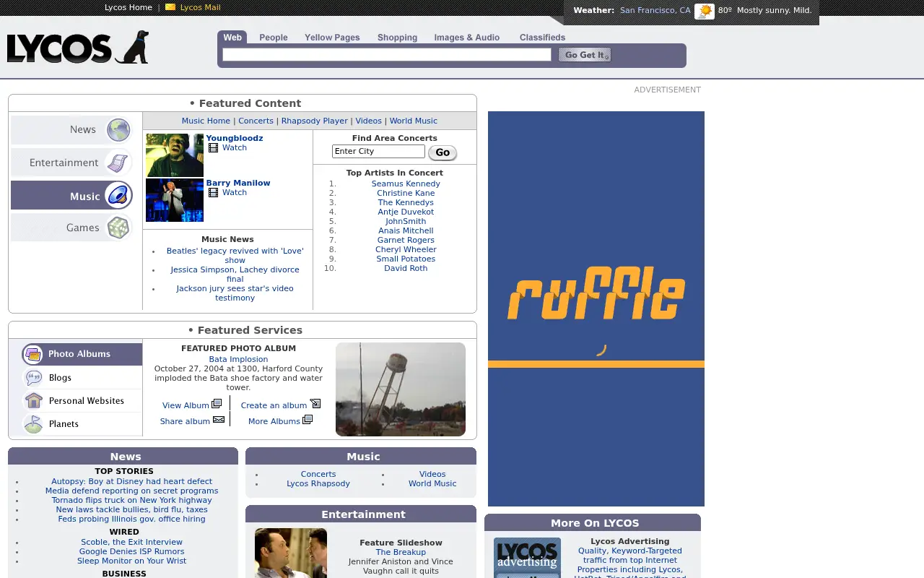
Task: Open the Classifieds tab
Action: [542, 38]
